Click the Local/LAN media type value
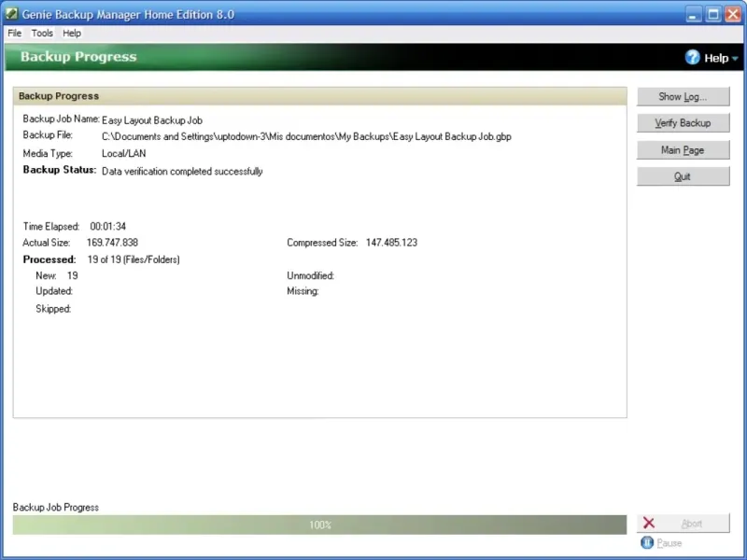 [x=124, y=153]
